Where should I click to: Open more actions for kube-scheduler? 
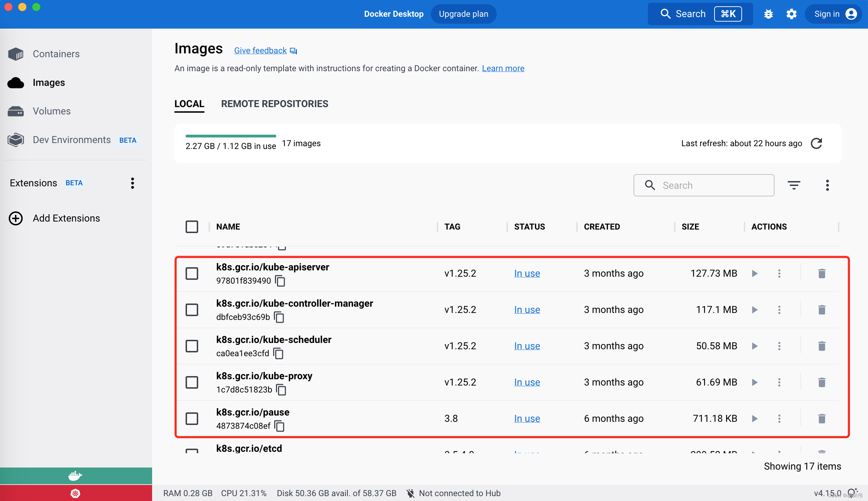(779, 346)
